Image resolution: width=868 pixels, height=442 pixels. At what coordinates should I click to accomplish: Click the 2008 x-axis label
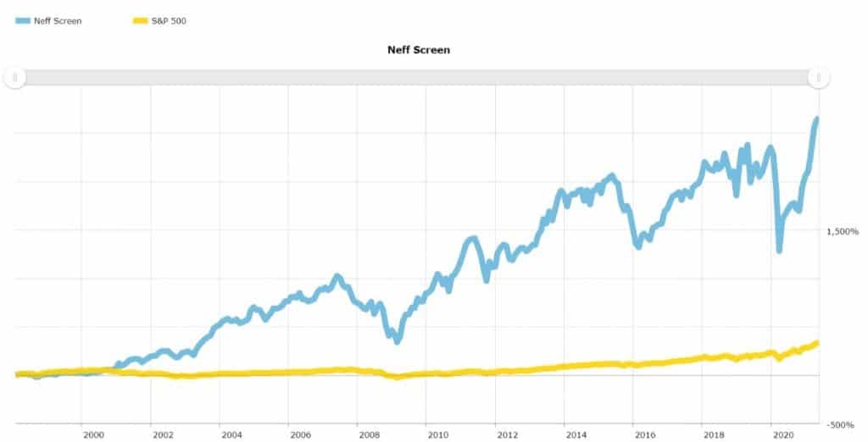370,435
